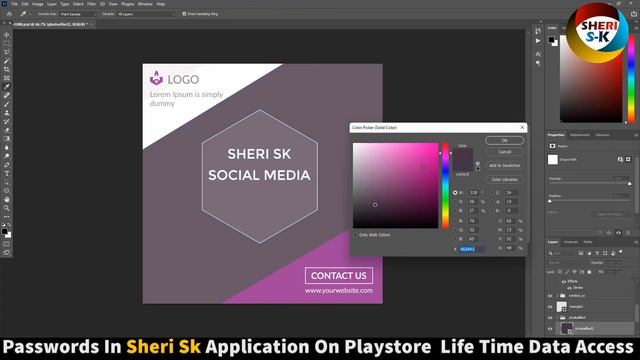The width and height of the screenshot is (640, 360).
Task: Click Cancel in Color Picker dialog
Action: tap(504, 152)
